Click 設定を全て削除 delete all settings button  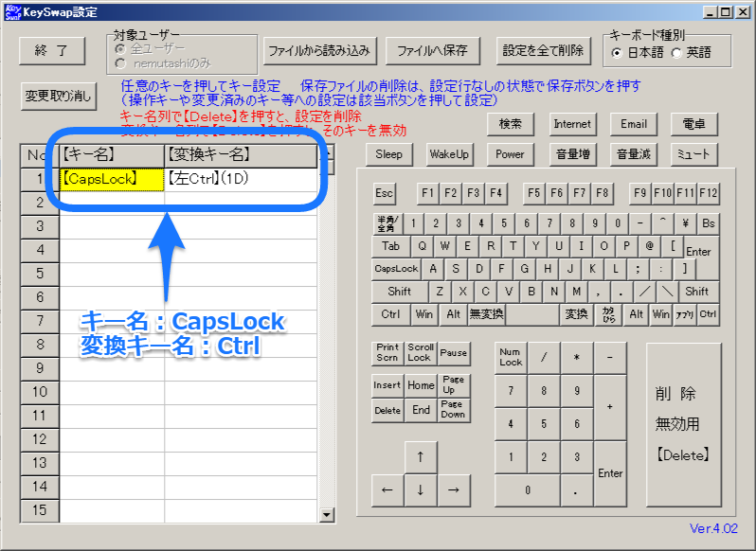[544, 50]
